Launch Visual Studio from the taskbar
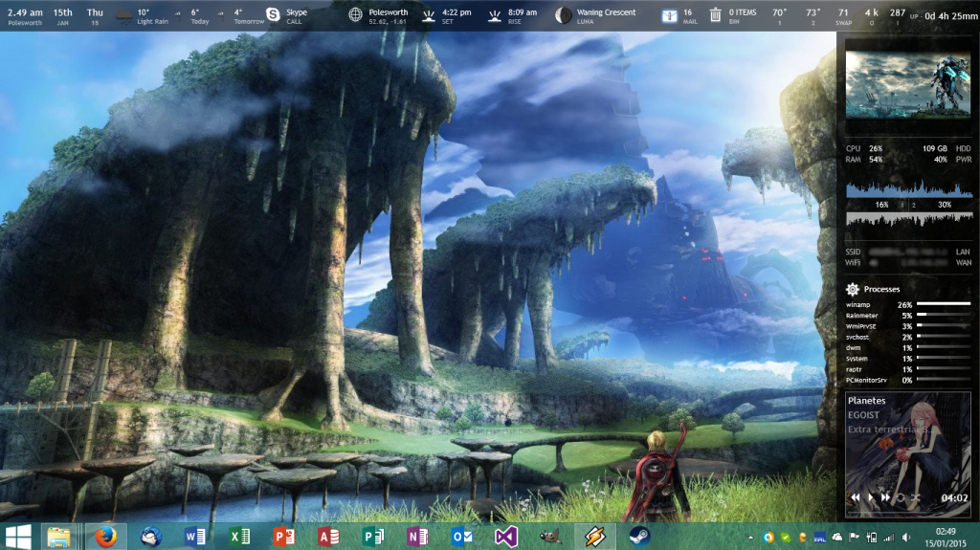The width and height of the screenshot is (980, 550). tap(506, 537)
